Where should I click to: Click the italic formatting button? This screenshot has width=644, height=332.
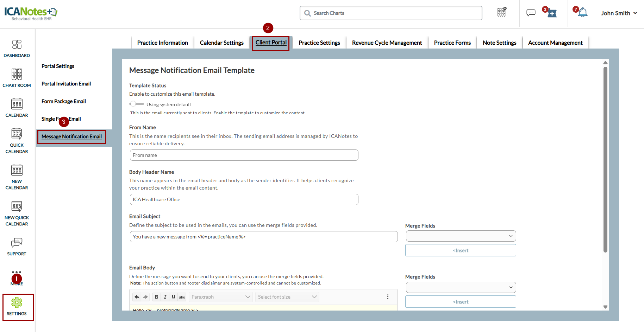pos(165,297)
